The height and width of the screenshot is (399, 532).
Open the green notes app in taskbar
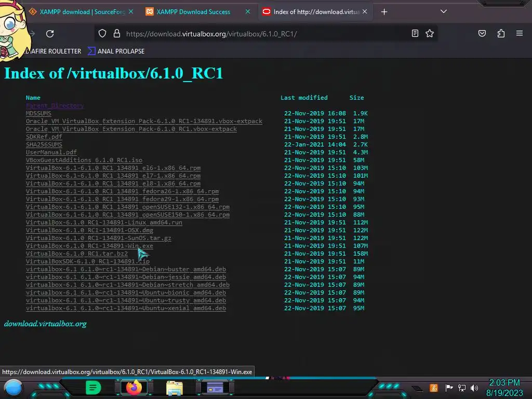pyautogui.click(x=94, y=388)
